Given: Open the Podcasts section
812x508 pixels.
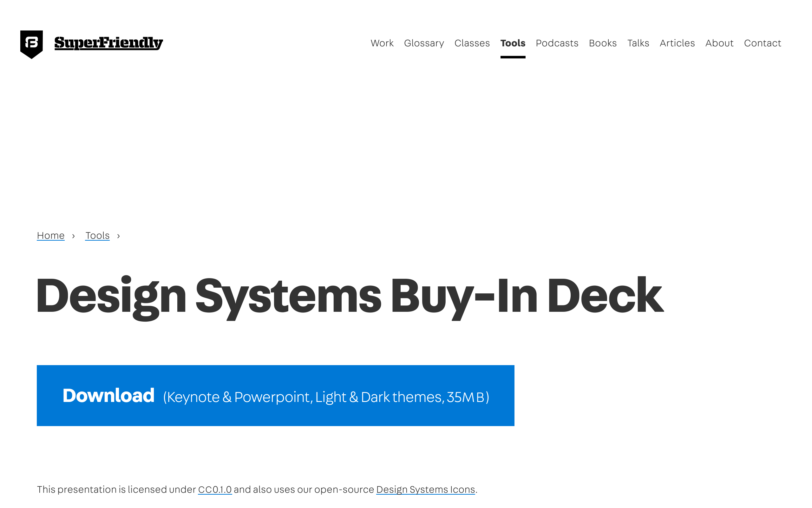Looking at the screenshot, I should 557,43.
